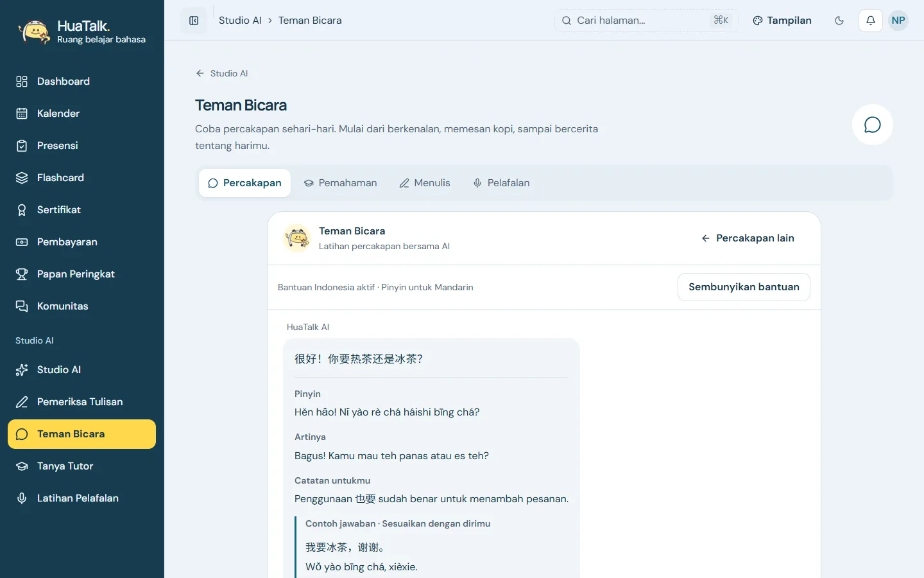This screenshot has width=924, height=578.
Task: Switch to Pelafalan tab
Action: point(501,183)
